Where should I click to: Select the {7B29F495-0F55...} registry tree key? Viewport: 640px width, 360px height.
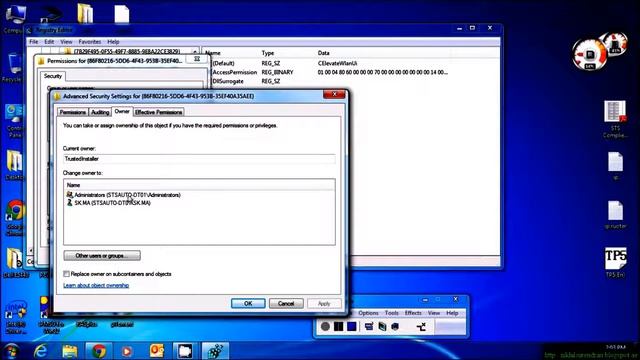coord(127,51)
